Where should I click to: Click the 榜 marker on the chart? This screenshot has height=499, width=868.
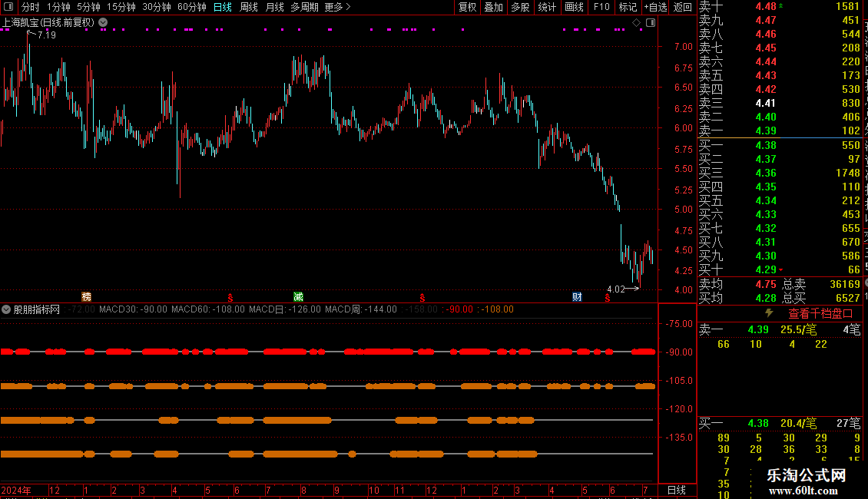[86, 296]
